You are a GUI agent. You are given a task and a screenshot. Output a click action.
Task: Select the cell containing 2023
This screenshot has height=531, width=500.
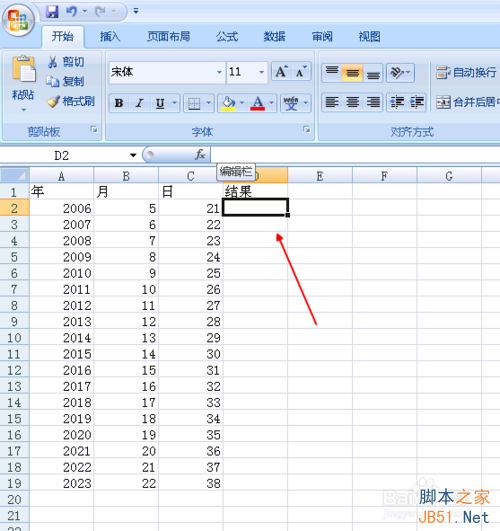coord(62,483)
